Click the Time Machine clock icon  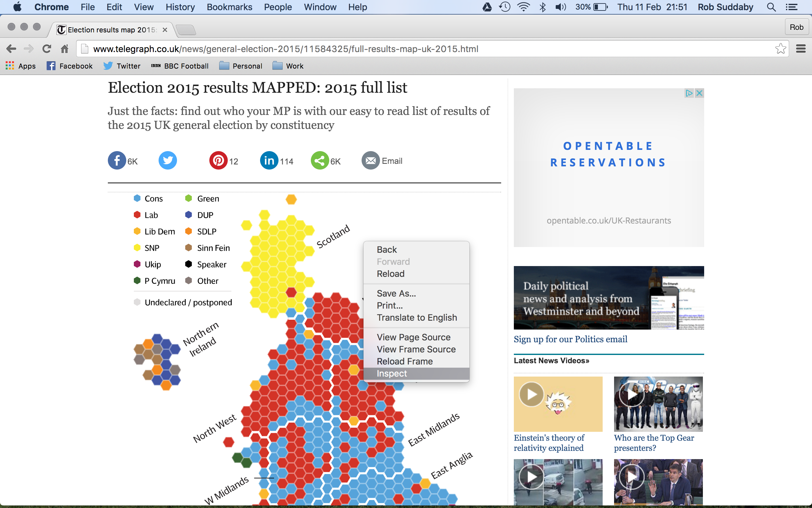click(505, 7)
